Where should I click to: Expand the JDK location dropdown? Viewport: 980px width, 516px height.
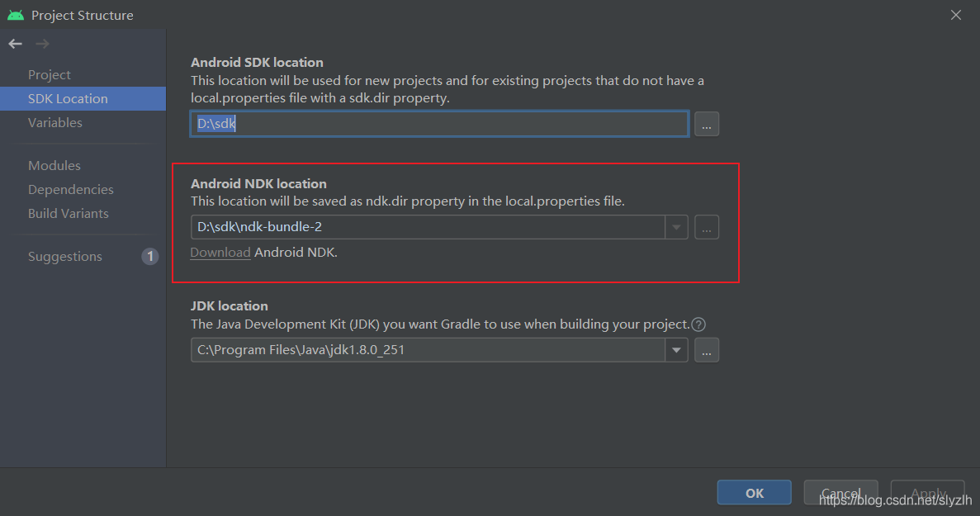(676, 350)
